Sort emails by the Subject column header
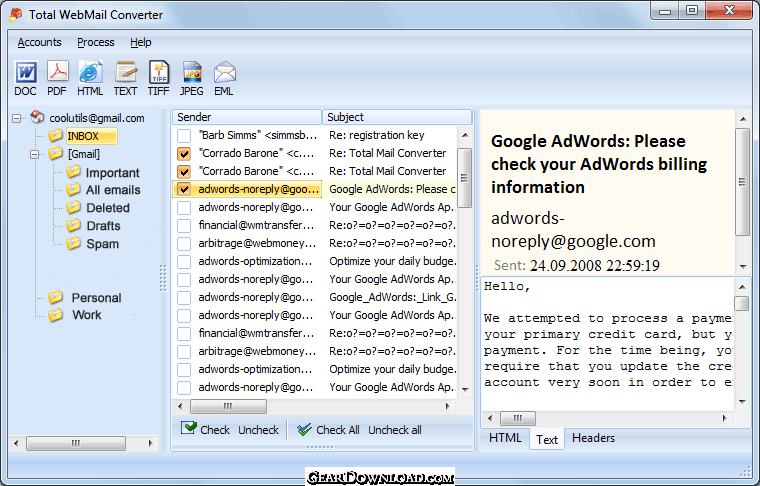Screen dimensions: 760x486 point(397,117)
